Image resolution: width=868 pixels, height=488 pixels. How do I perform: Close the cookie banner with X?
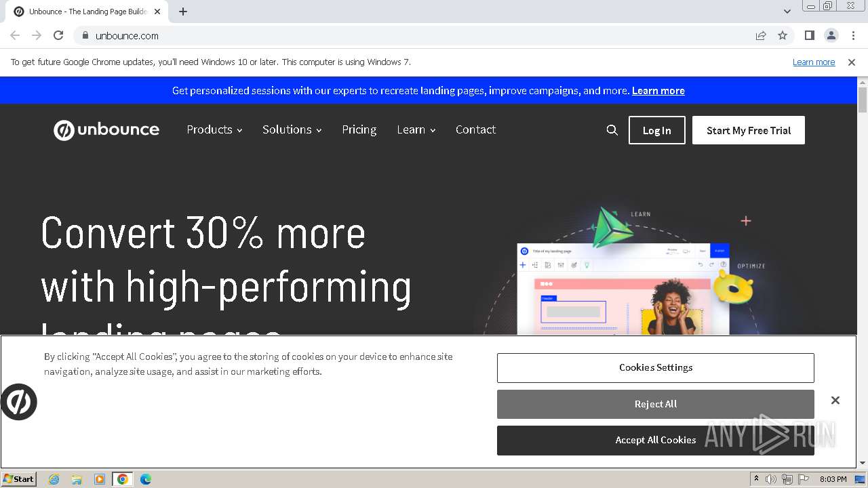[x=835, y=401]
